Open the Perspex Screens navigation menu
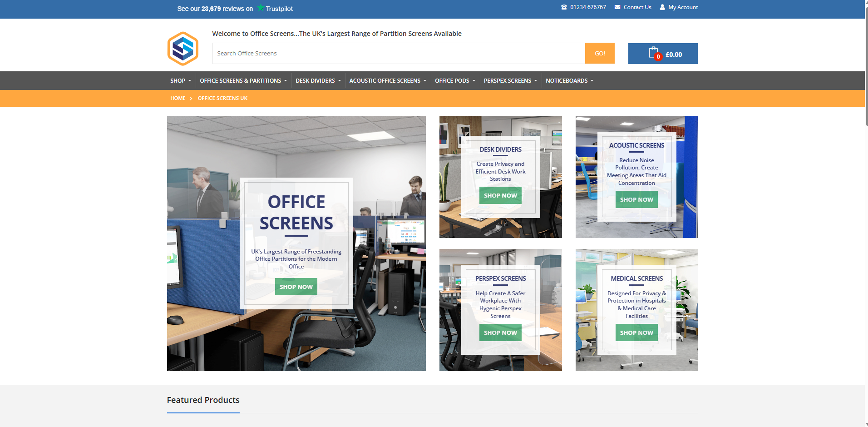The width and height of the screenshot is (868, 427). coord(510,81)
